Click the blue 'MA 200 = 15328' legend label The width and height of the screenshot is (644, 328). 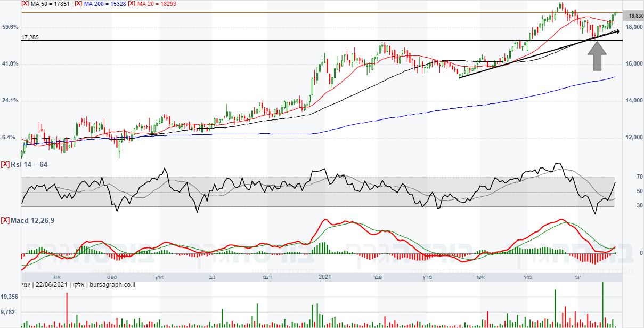[105, 4]
